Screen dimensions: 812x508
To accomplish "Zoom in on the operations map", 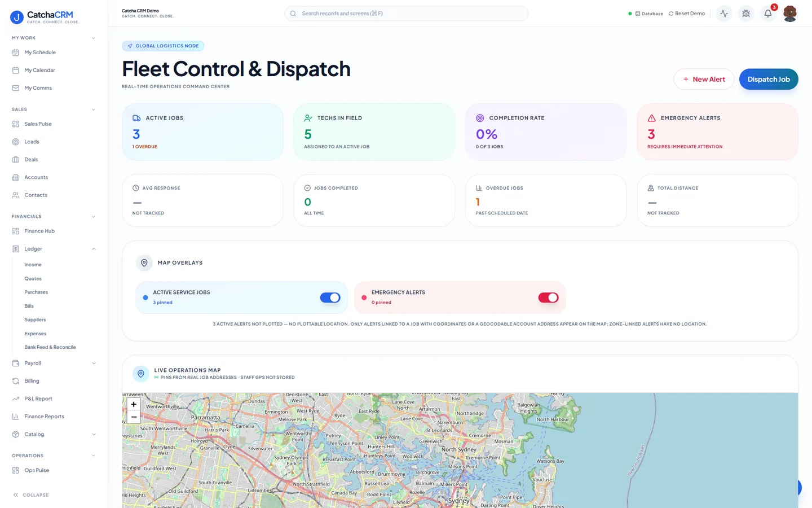I will (134, 404).
